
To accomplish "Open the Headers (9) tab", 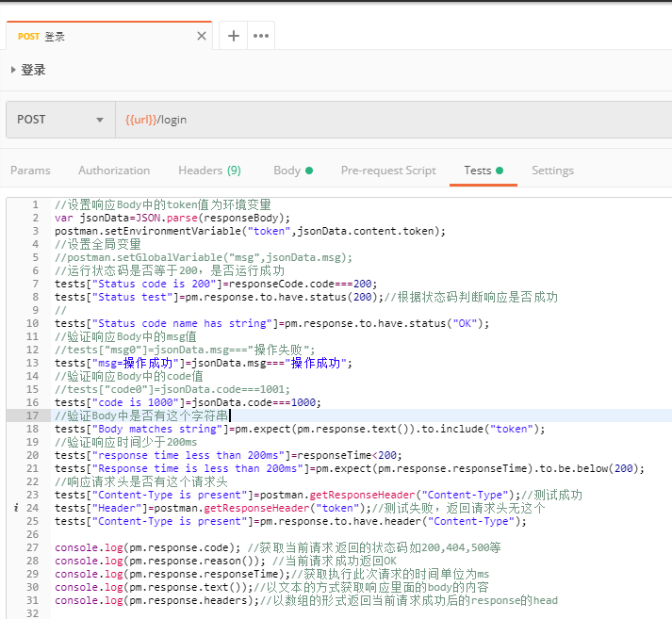I will click(x=209, y=171).
